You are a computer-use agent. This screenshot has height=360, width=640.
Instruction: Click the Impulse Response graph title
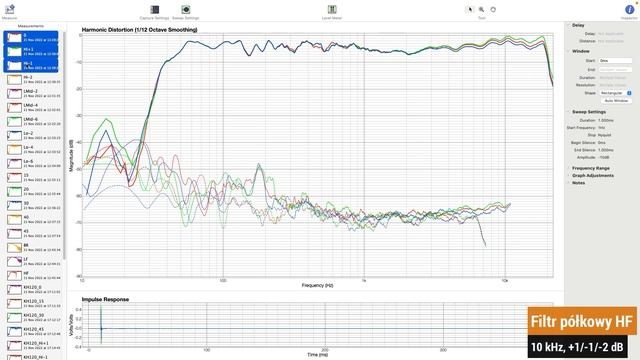pyautogui.click(x=105, y=299)
